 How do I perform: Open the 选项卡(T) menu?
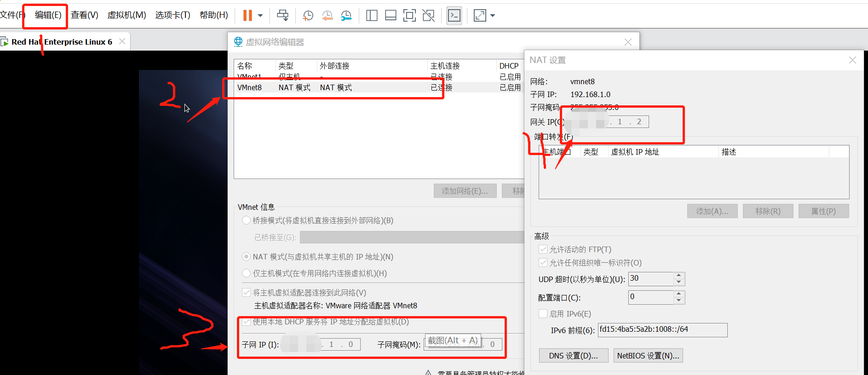coord(172,15)
